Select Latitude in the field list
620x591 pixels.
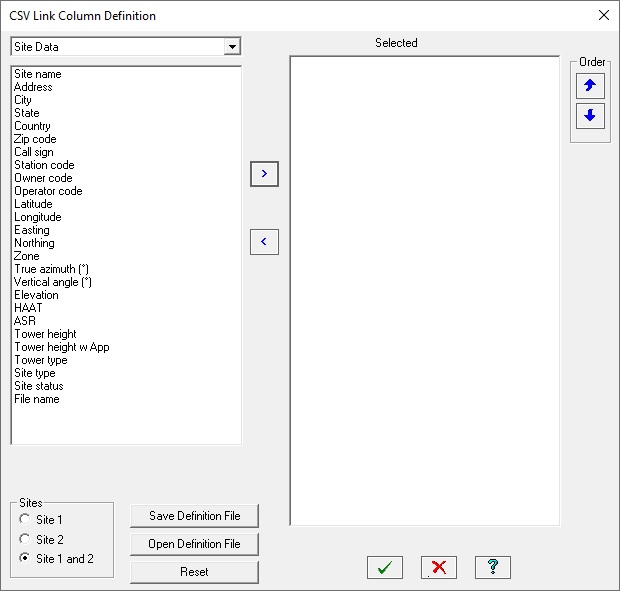[x=33, y=204]
